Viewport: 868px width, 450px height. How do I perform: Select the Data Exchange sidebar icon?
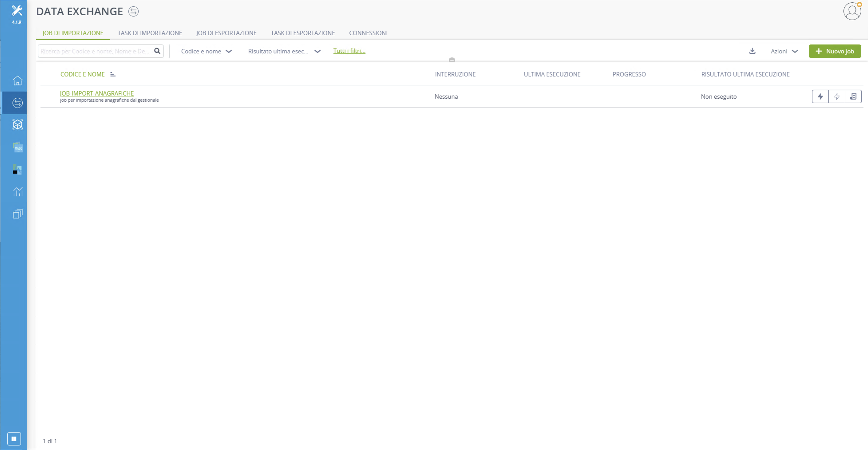(x=18, y=103)
